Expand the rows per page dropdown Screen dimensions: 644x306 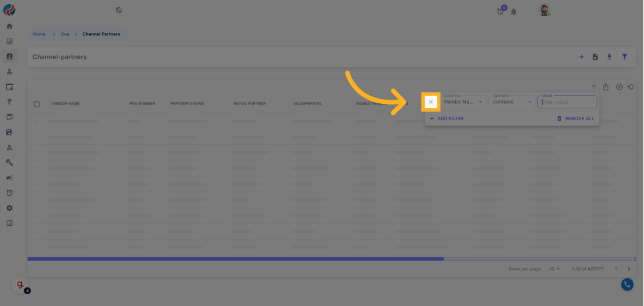pos(554,269)
